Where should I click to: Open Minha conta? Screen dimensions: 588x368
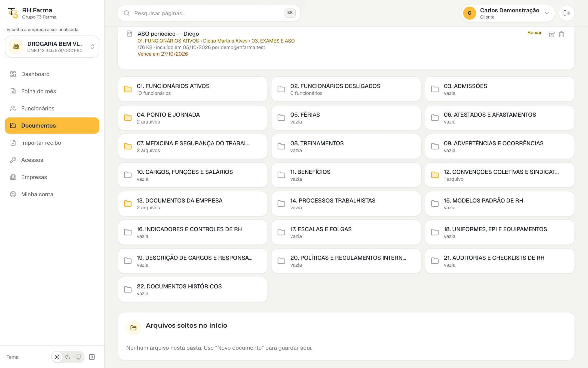pos(52,194)
